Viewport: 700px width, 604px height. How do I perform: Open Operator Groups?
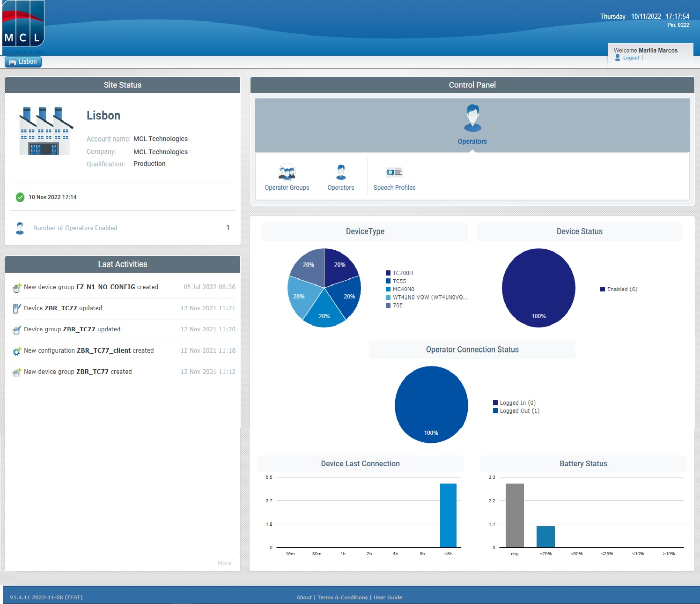pyautogui.click(x=287, y=177)
